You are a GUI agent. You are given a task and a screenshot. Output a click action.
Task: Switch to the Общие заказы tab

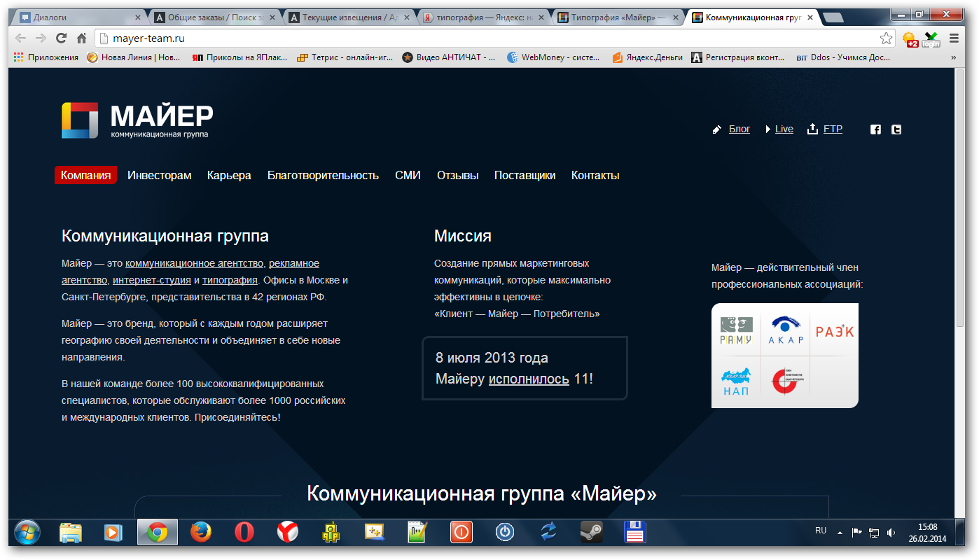(214, 17)
